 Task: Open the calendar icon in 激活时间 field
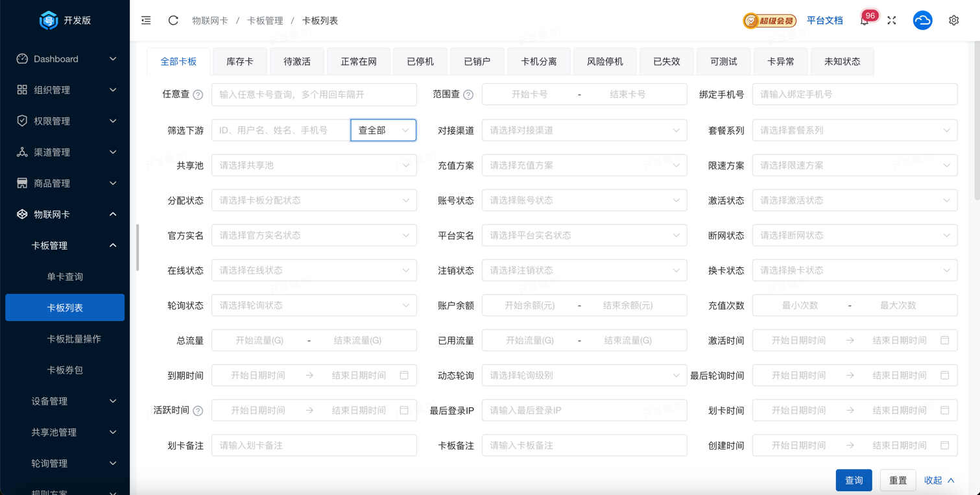(944, 340)
